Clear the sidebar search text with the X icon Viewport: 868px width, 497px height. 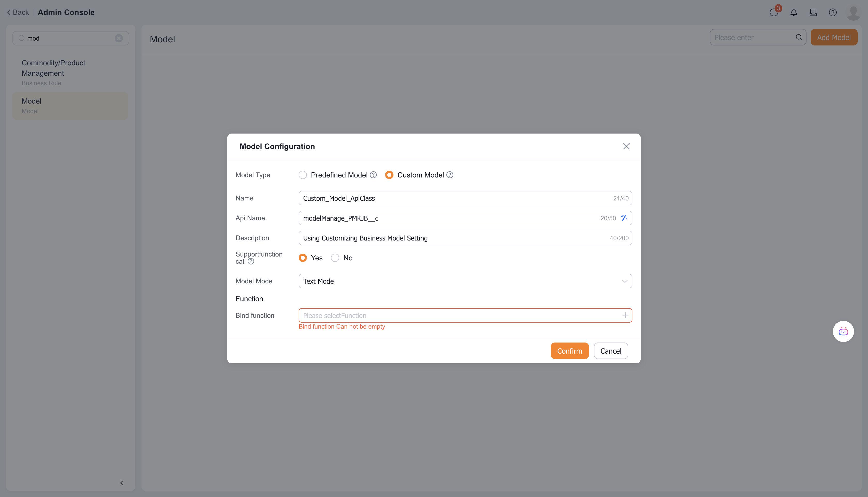[x=118, y=38]
